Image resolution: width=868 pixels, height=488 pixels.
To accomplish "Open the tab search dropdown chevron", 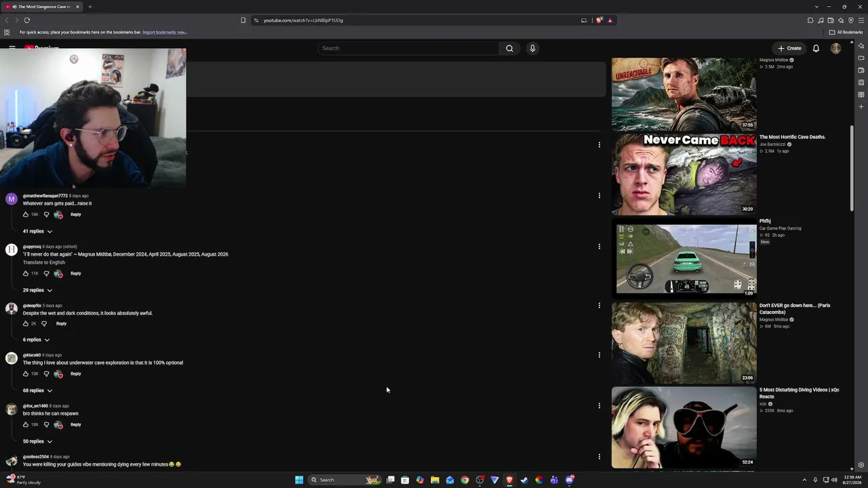I will click(816, 7).
